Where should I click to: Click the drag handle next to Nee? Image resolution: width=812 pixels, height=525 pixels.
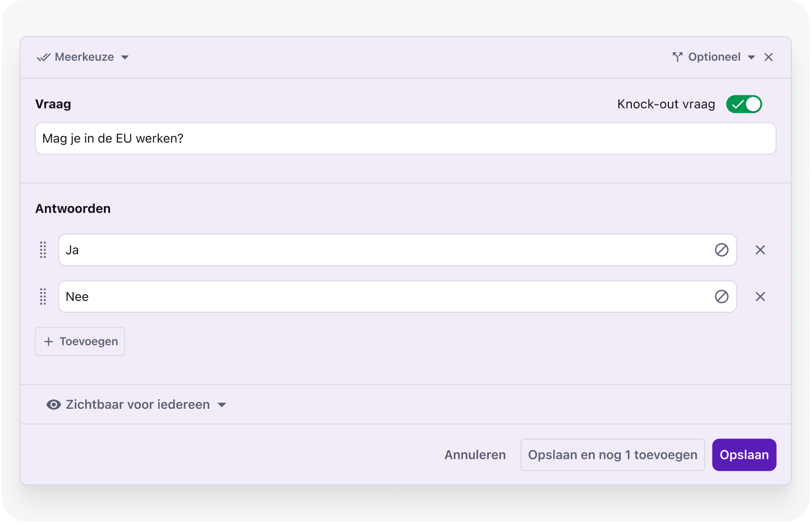coord(43,296)
